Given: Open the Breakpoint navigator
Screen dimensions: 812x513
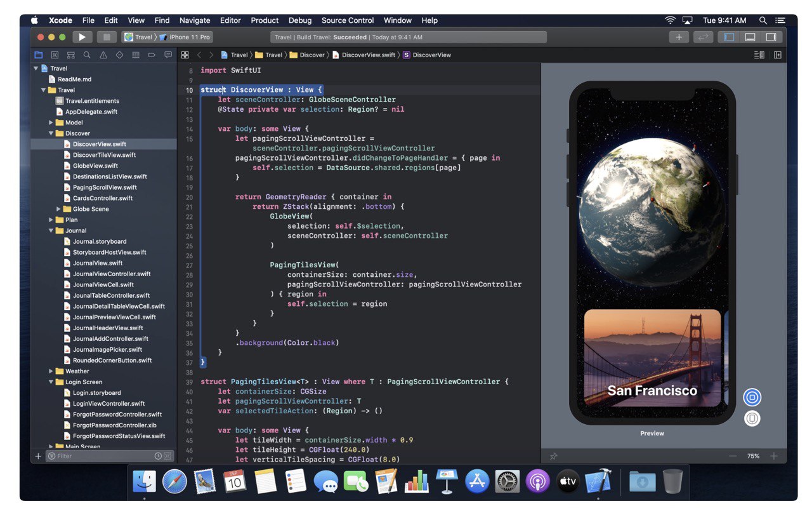Looking at the screenshot, I should pos(152,55).
